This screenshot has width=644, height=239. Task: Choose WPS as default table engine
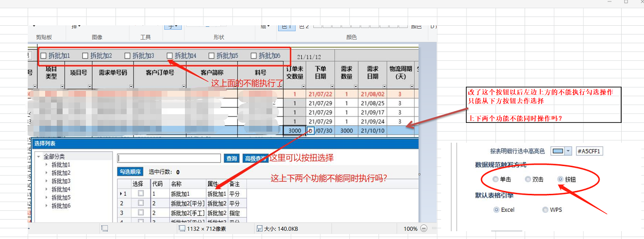pos(545,210)
